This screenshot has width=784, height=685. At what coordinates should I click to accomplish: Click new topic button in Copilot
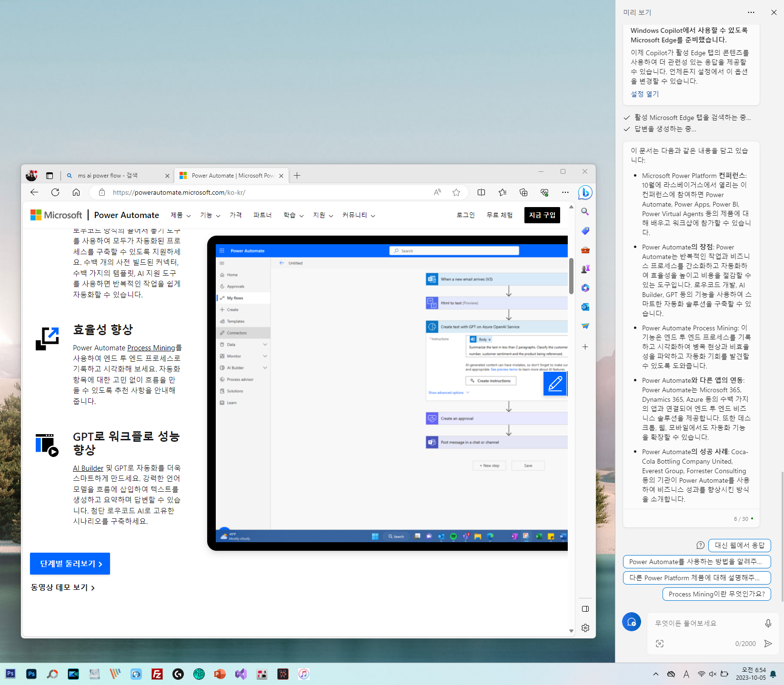(632, 622)
